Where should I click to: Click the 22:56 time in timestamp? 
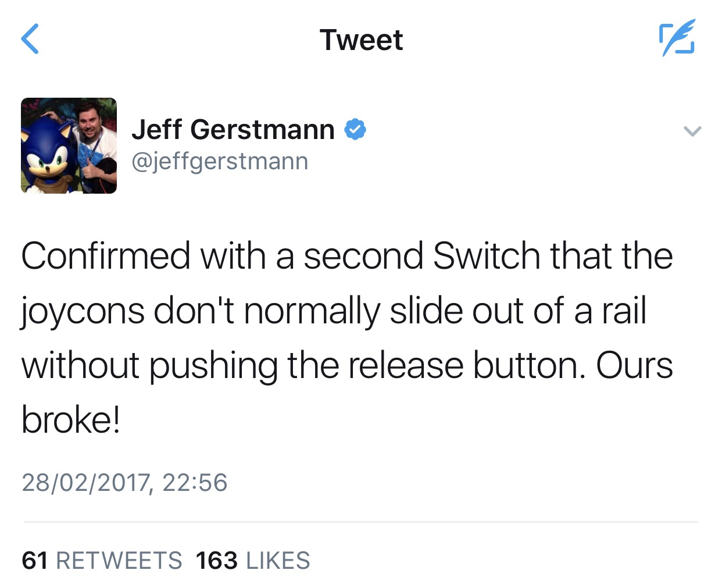(x=195, y=483)
